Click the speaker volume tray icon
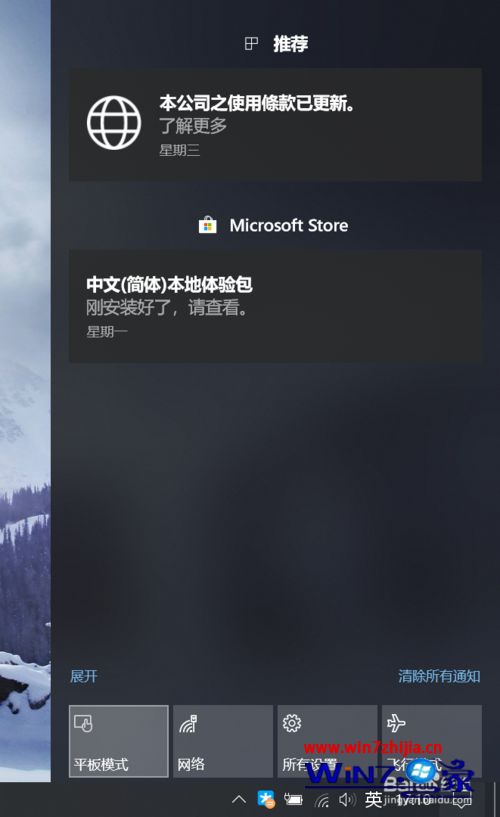The width and height of the screenshot is (500, 817). click(x=347, y=799)
